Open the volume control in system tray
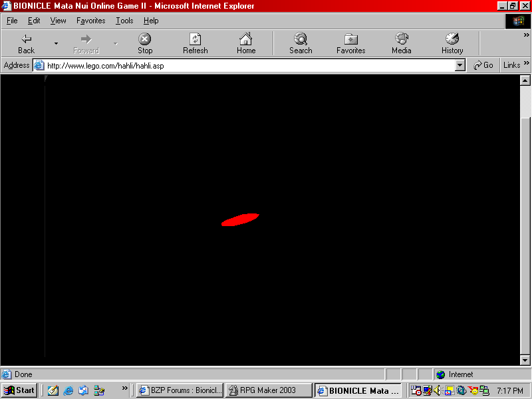 437,390
